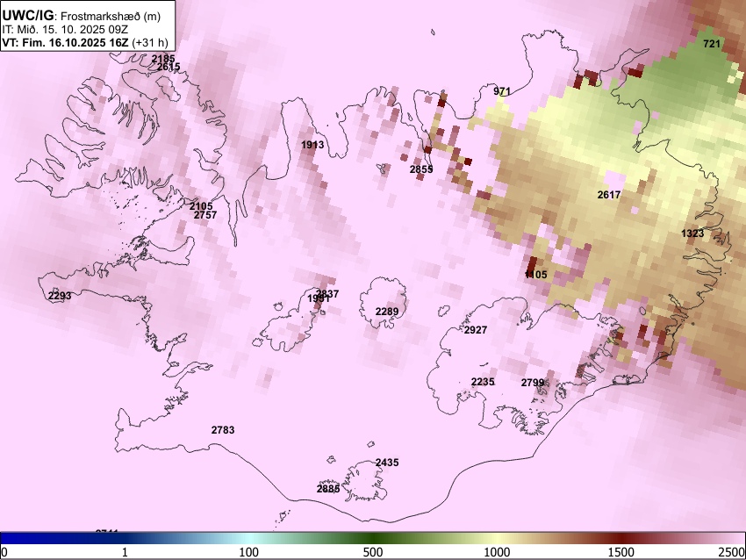Screen dimensions: 746x560
Task: Click the valid time line 'VT: Fim. 16.10.2025 16Z'
Action: (x=66, y=42)
